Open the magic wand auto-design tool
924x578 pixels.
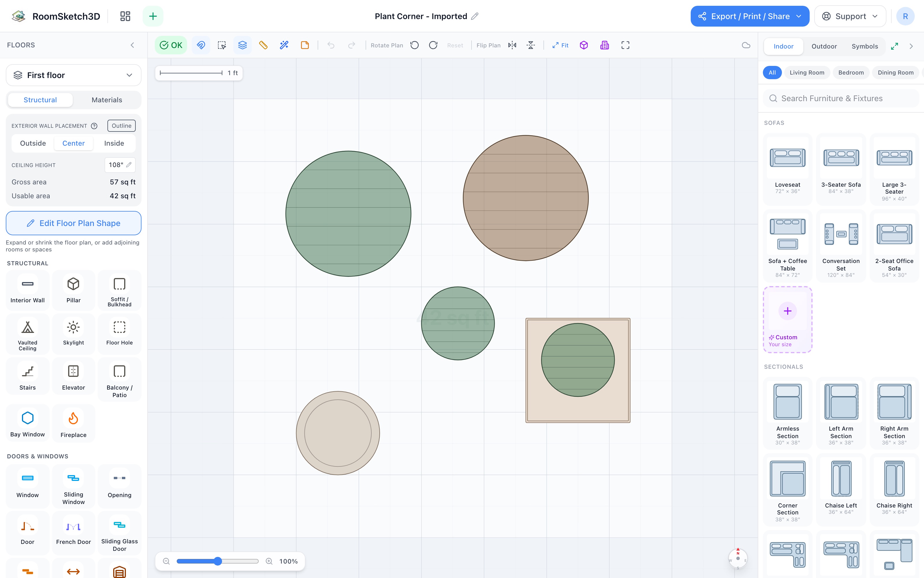284,45
